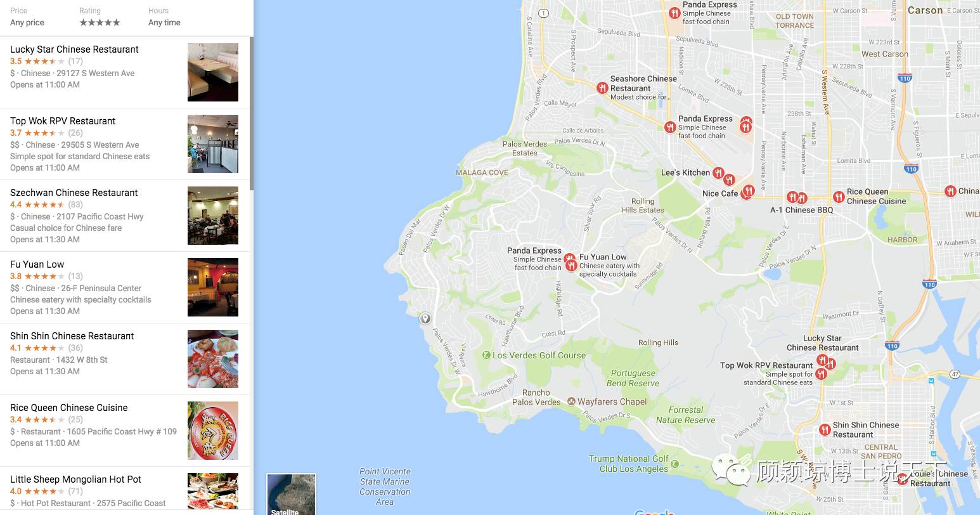
Task: Open the Price filter dropdown
Action: pos(27,17)
